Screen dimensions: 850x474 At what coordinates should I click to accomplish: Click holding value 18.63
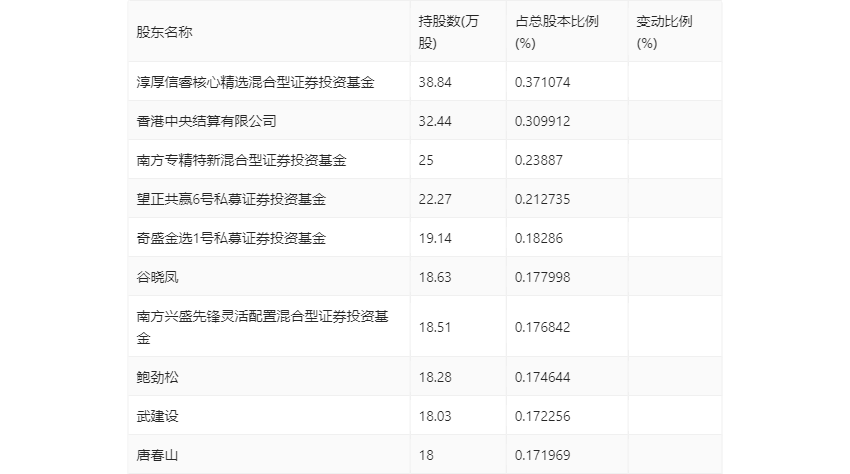tap(435, 277)
